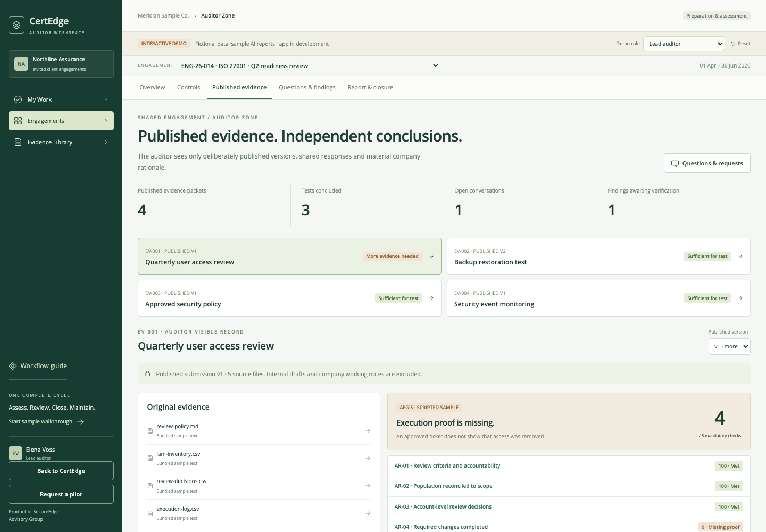The height and width of the screenshot is (532, 766).
Task: Expand the engagement selector chevron
Action: coord(436,66)
